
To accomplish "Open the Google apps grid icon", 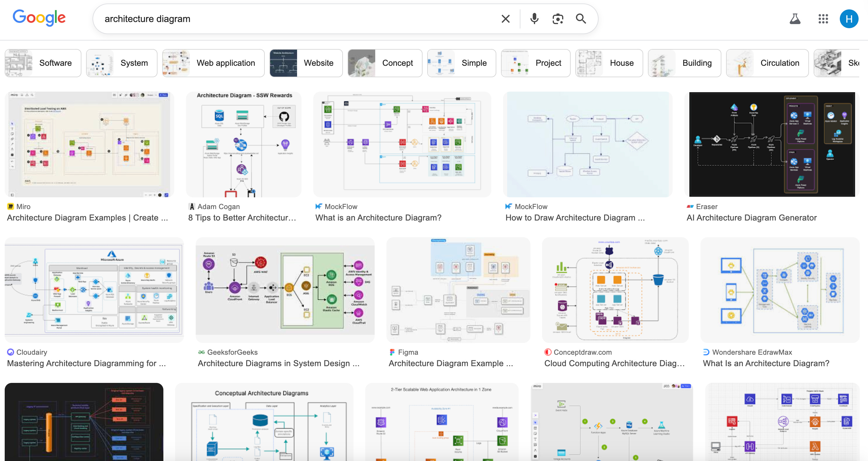I will pos(823,19).
